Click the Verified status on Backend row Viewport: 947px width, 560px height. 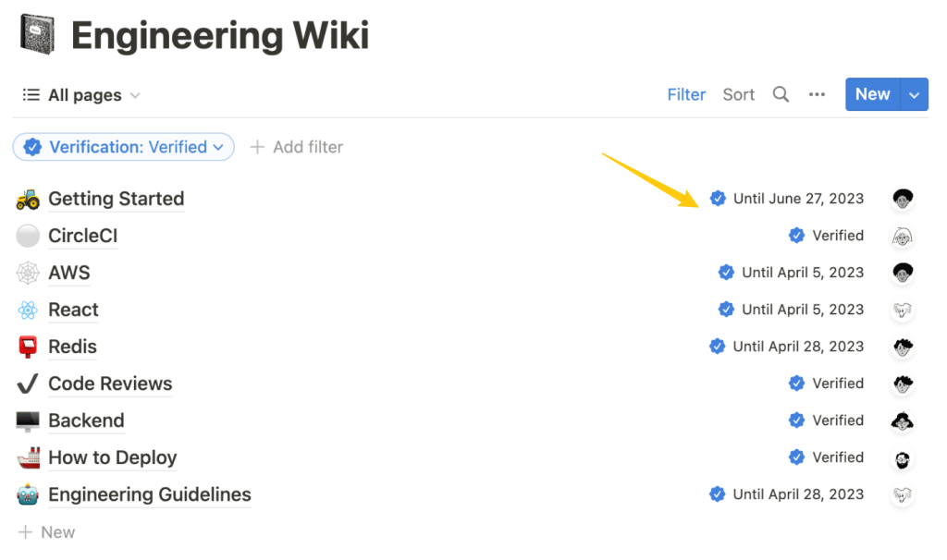pos(827,420)
